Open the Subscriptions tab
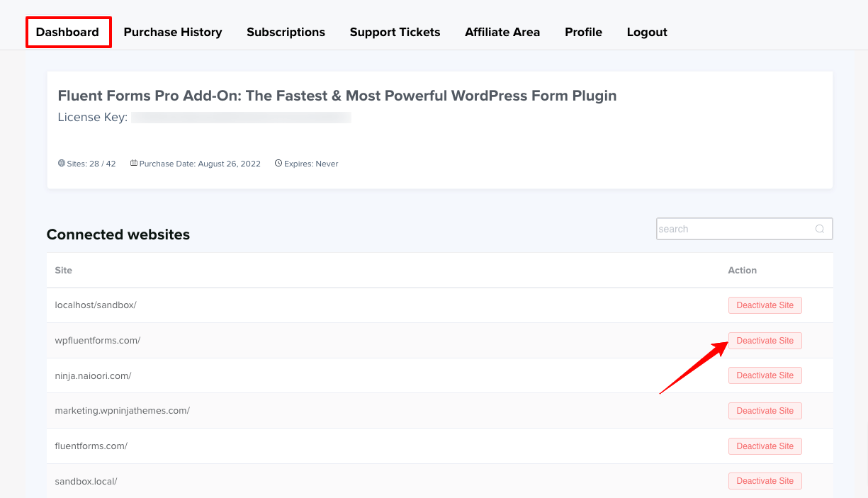The image size is (868, 498). tap(286, 32)
